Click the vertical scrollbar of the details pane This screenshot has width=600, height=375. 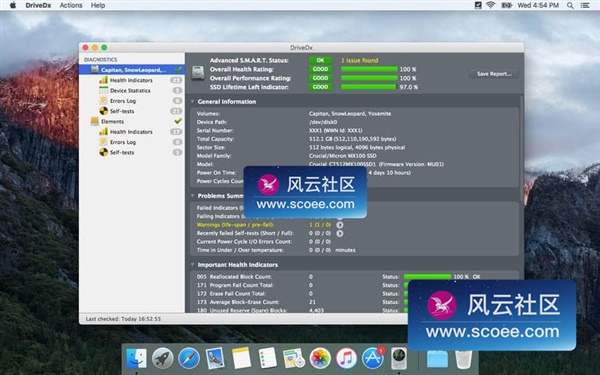pos(521,149)
